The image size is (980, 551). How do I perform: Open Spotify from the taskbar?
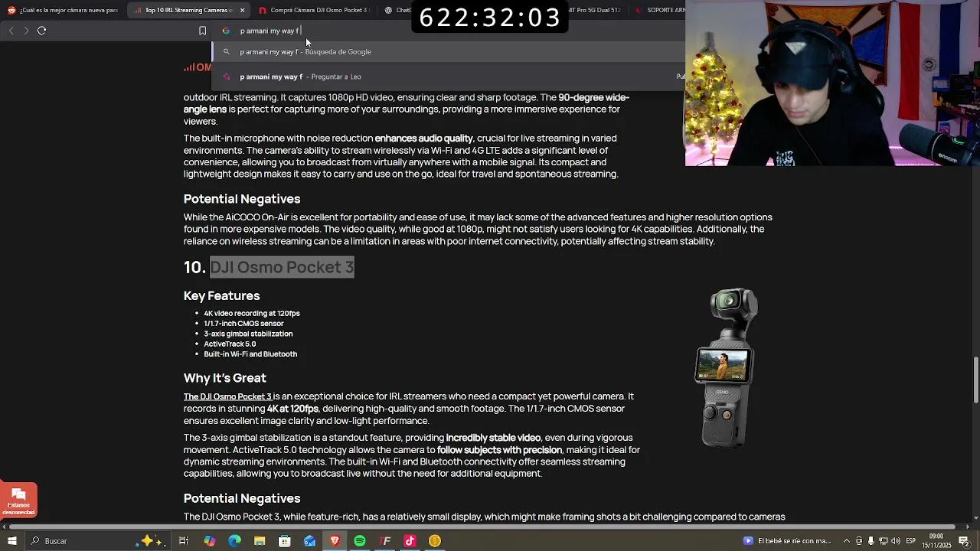point(360,541)
